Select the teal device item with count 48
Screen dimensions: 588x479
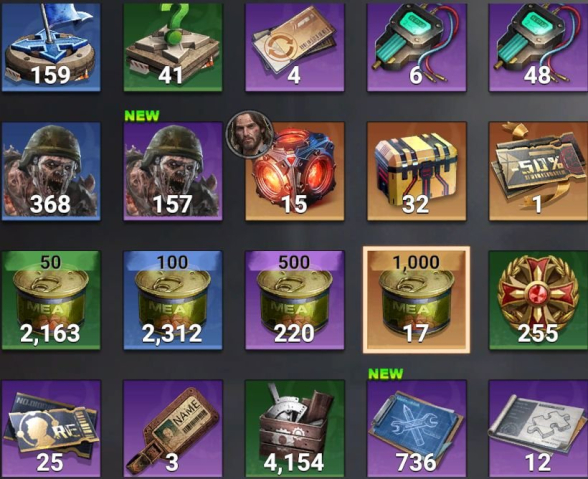tap(538, 47)
